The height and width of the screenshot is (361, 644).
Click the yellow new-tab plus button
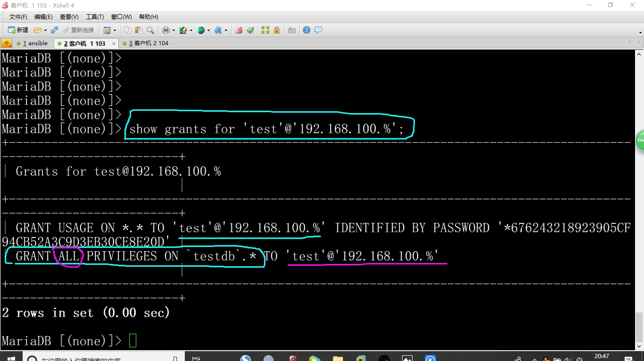coord(7,43)
